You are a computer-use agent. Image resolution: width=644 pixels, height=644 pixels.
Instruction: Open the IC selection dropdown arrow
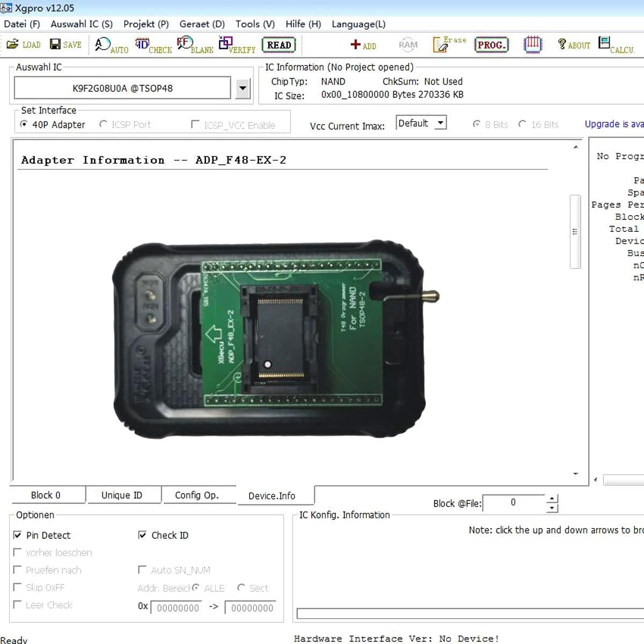pyautogui.click(x=243, y=87)
